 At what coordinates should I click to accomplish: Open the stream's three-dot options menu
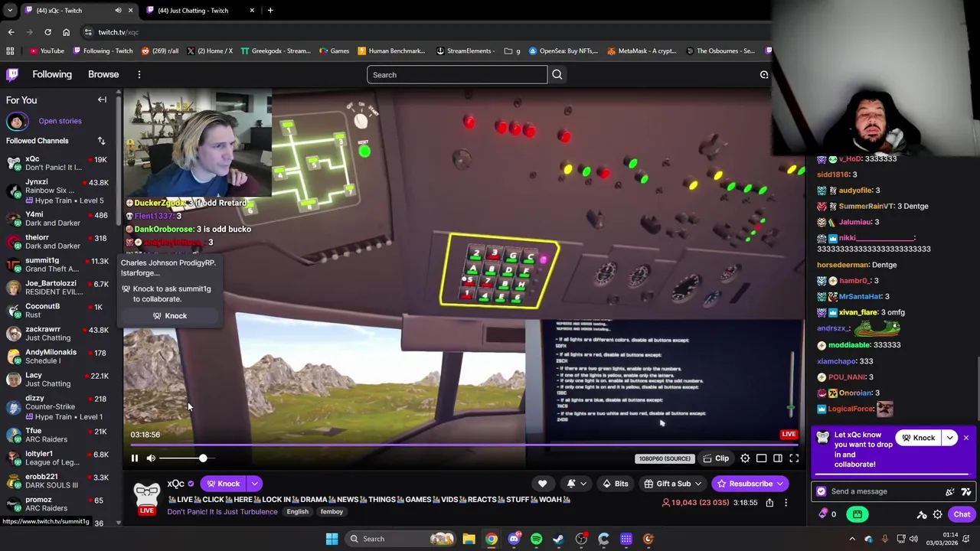coord(786,503)
